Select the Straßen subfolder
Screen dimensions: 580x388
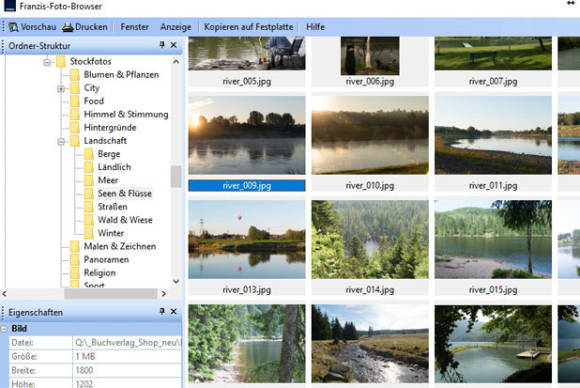pos(112,207)
